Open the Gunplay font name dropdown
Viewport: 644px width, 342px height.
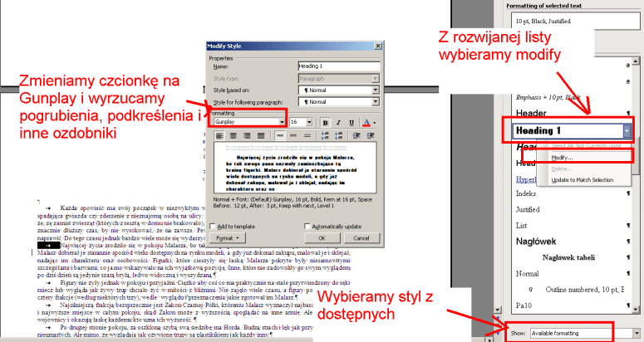point(283,122)
